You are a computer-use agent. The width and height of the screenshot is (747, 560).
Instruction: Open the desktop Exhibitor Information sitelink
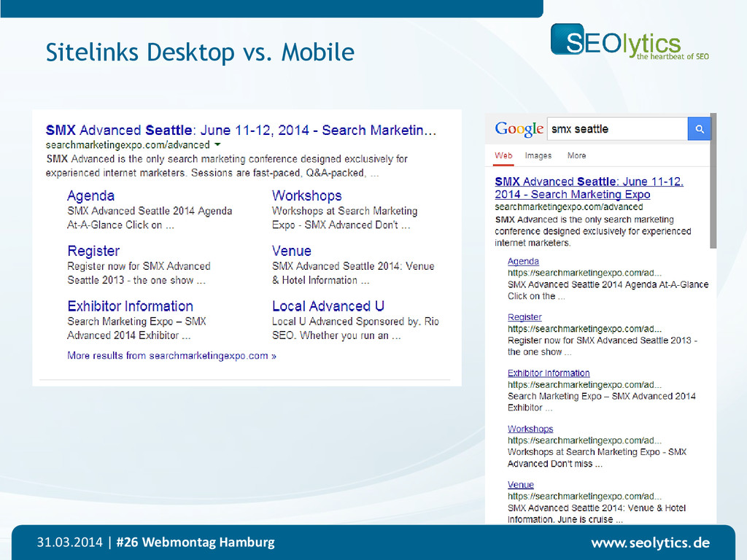coord(130,306)
